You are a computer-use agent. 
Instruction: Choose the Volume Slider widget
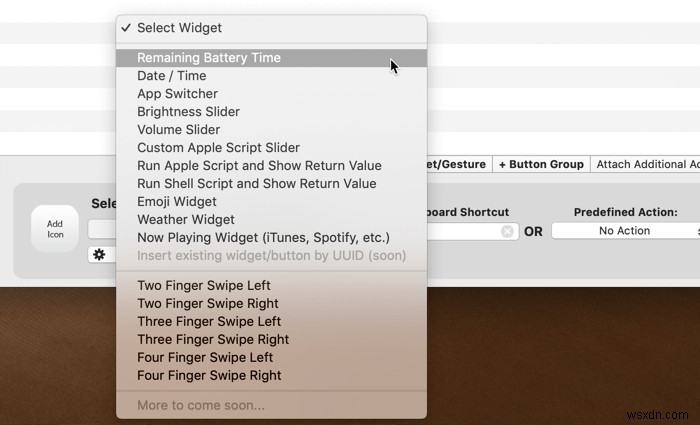pos(179,130)
